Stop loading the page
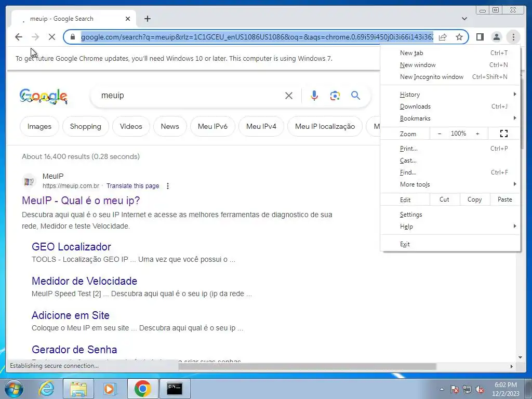 tap(51, 37)
